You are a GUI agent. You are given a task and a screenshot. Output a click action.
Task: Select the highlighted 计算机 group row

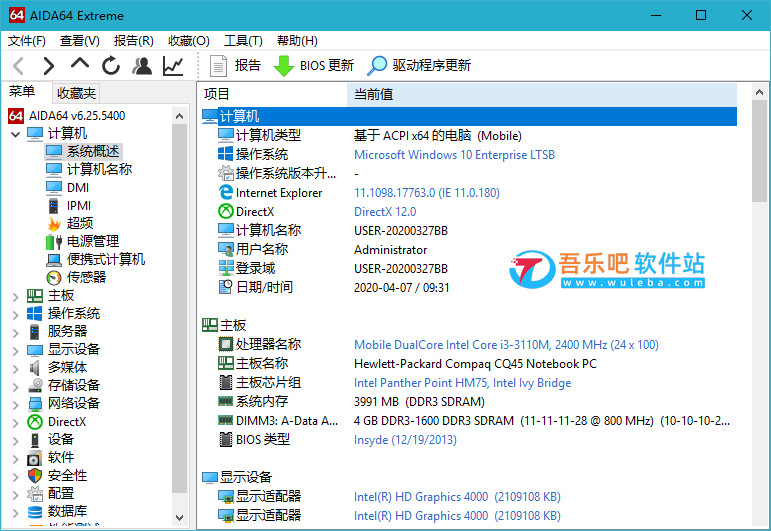(x=469, y=117)
